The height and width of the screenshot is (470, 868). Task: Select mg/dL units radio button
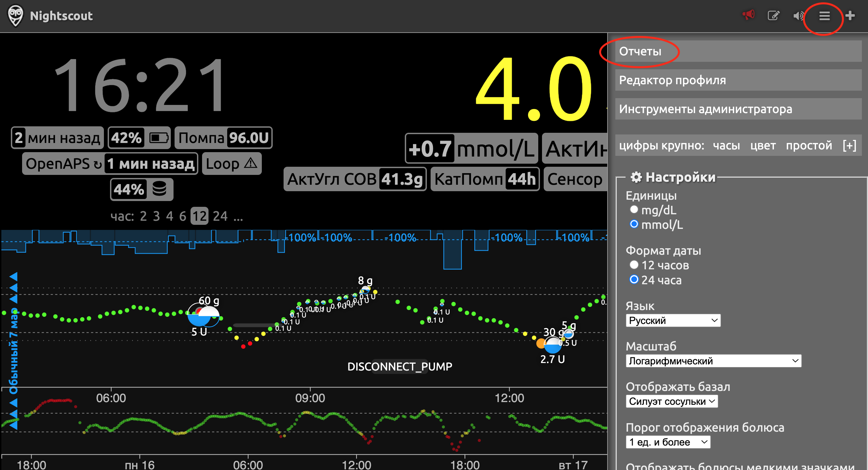point(634,209)
